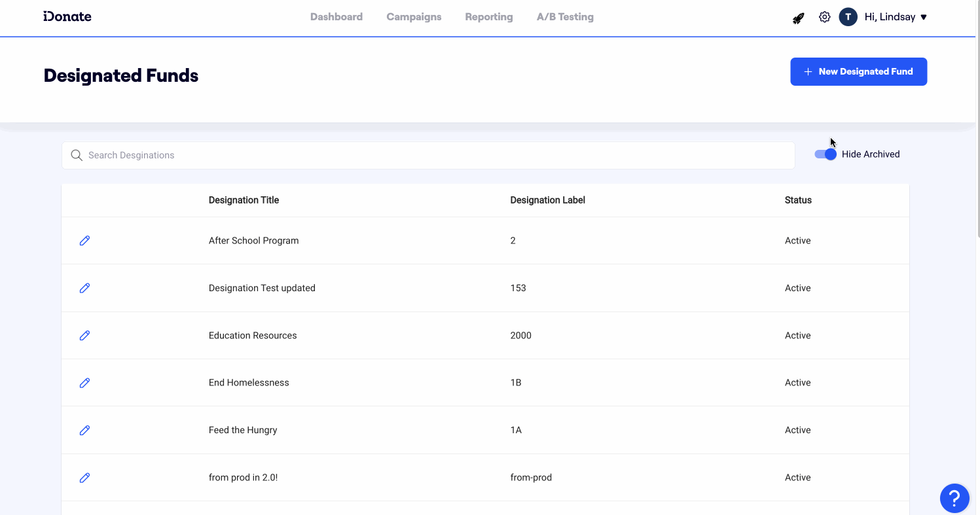Screen dimensions: 980x515
Task: Click the rocket icon in header
Action: pos(798,18)
